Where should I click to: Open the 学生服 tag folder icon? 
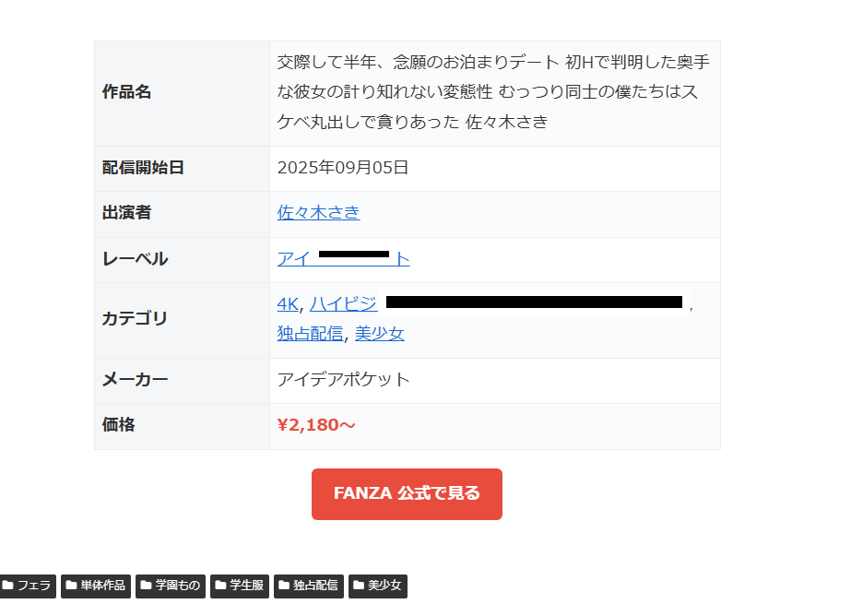point(220,586)
